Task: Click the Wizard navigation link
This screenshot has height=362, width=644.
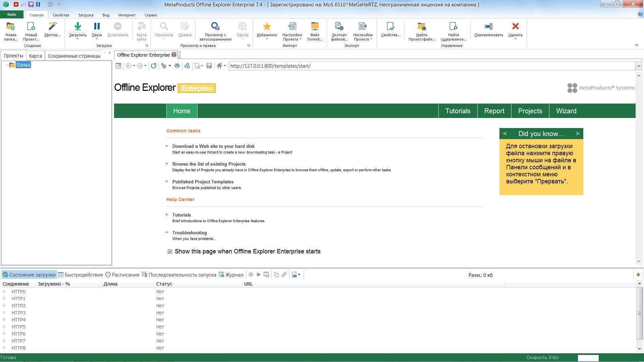Action: point(566,111)
